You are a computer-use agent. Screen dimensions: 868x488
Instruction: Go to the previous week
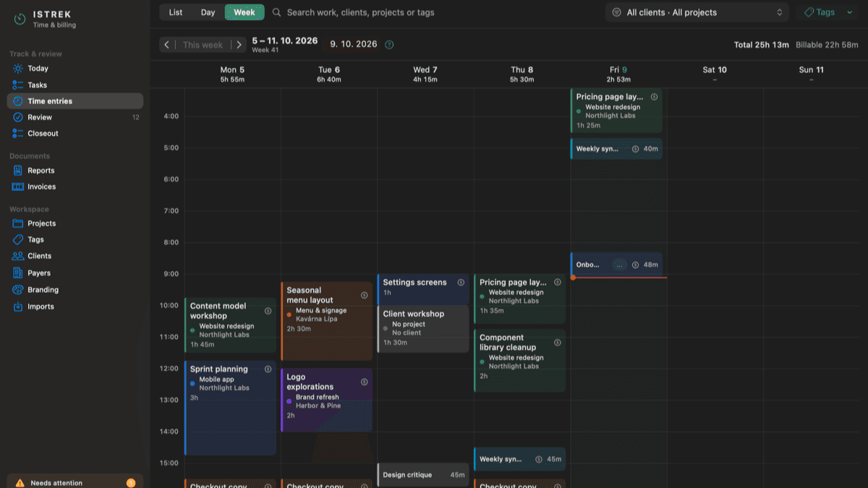pos(167,45)
